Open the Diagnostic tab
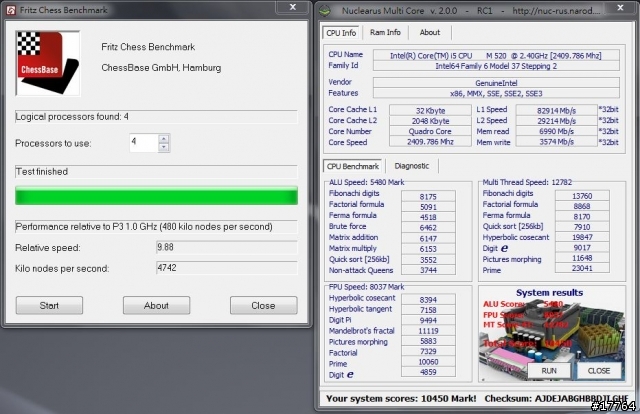Image resolution: width=640 pixels, height=414 pixels. pos(411,166)
